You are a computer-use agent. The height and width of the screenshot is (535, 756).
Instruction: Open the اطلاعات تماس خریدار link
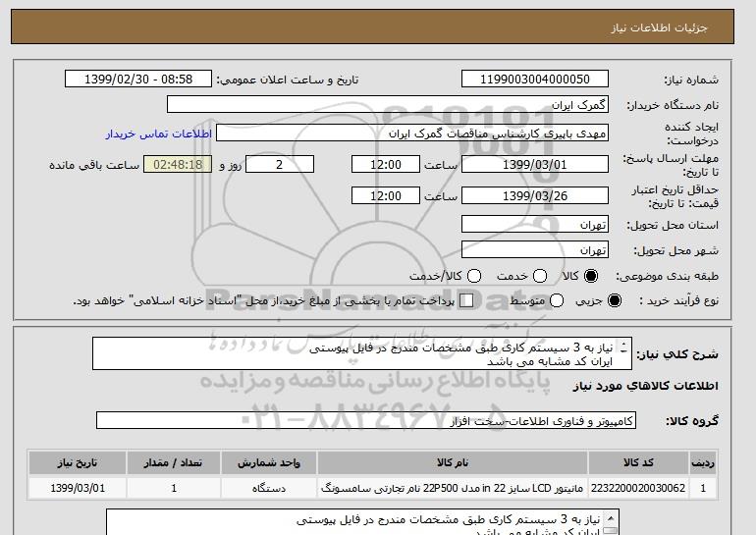coord(159,134)
